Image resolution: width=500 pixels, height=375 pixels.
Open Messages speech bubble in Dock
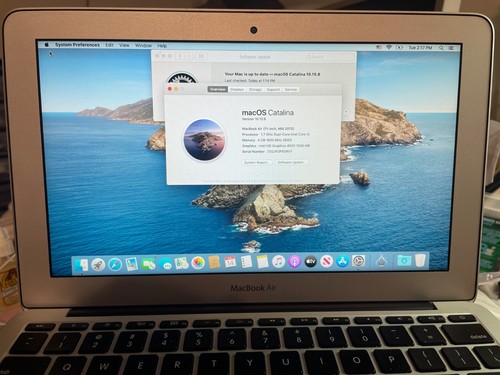point(165,264)
